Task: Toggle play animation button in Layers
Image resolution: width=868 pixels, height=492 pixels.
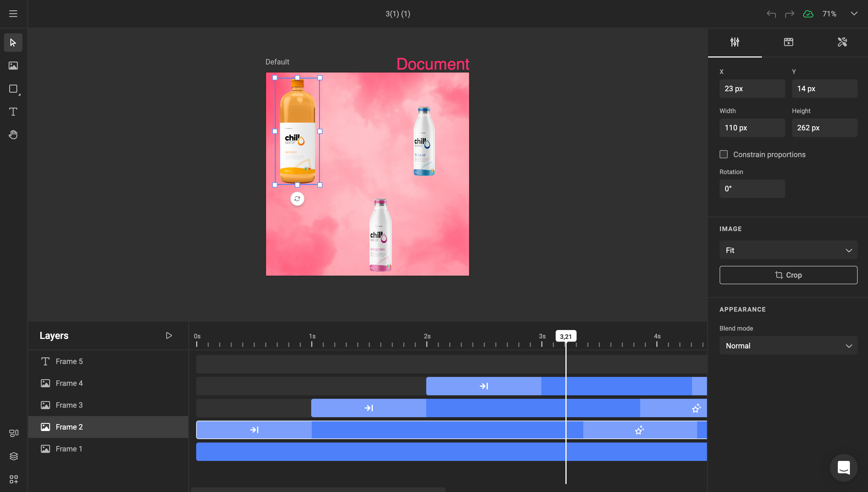Action: (168, 335)
